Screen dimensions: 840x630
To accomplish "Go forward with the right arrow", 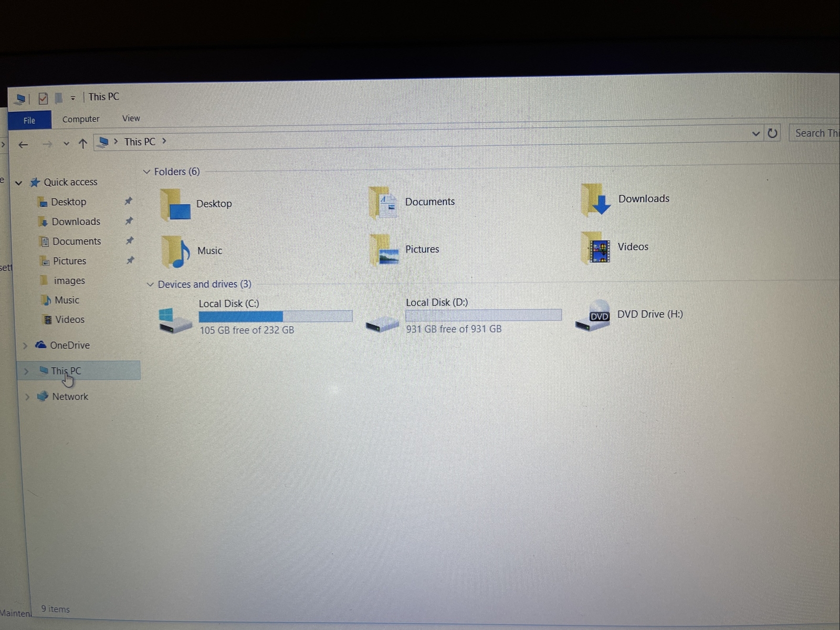I will 47,144.
